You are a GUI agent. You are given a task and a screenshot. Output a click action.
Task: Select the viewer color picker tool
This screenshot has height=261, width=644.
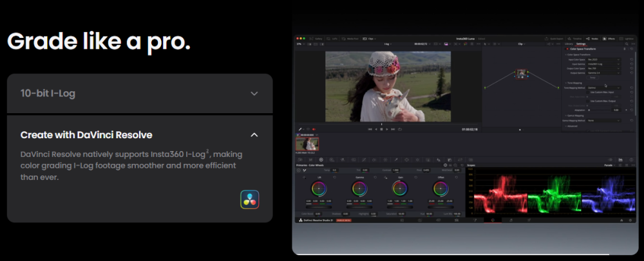tap(300, 129)
